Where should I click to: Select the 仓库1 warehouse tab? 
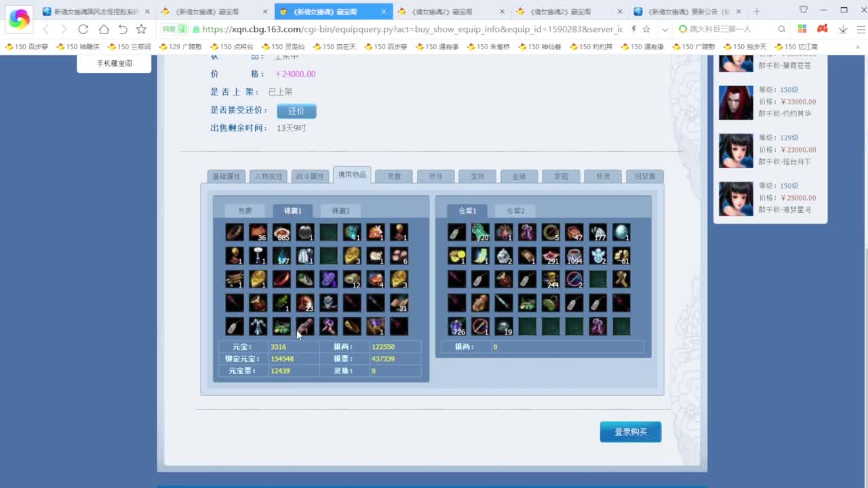click(x=467, y=211)
